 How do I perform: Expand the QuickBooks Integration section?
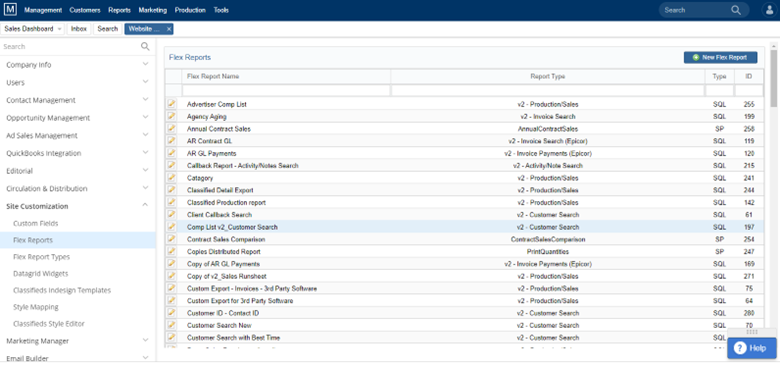pyautogui.click(x=145, y=153)
